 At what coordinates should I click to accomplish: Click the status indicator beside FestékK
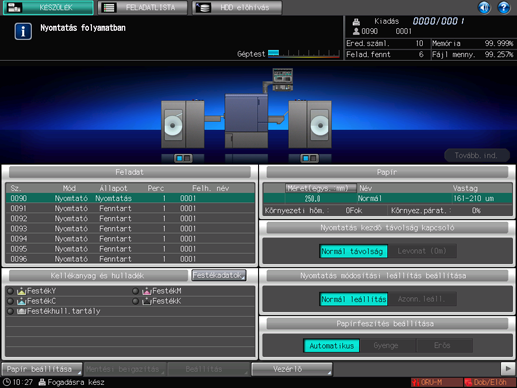pos(135,301)
